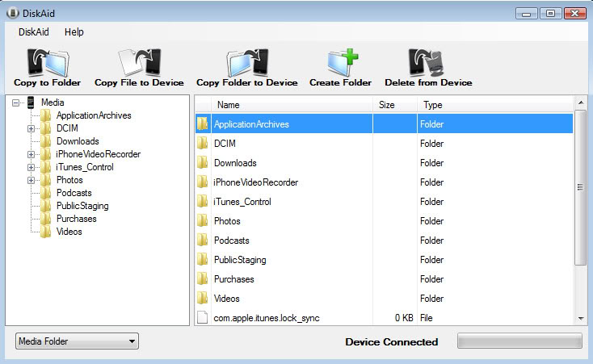Click the file list vertical scrollbar thumb
Screen dimensions: 593x364
(581, 187)
